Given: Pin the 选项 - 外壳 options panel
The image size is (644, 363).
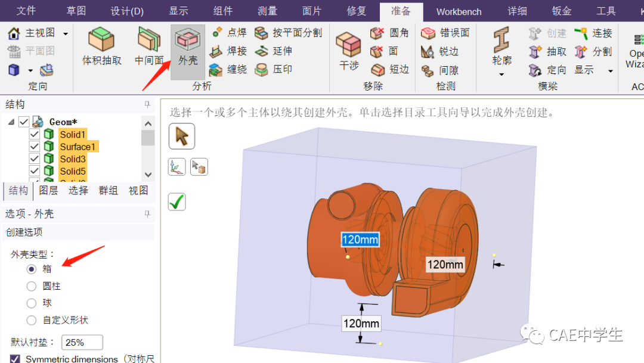Looking at the screenshot, I should (x=147, y=214).
